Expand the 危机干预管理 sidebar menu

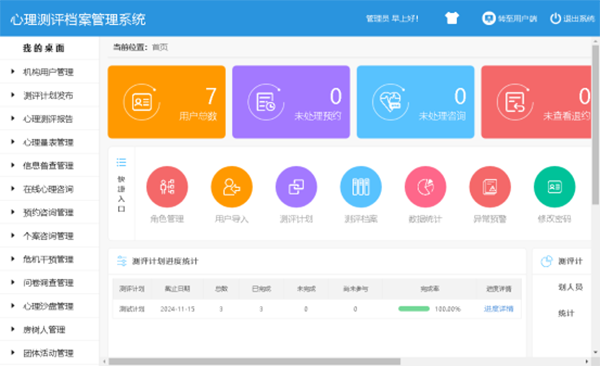pyautogui.click(x=49, y=259)
